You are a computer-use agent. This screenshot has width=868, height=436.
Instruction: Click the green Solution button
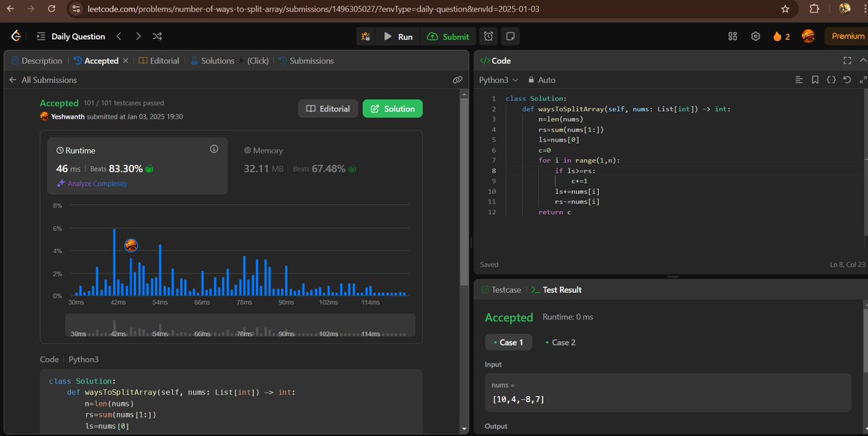(392, 108)
